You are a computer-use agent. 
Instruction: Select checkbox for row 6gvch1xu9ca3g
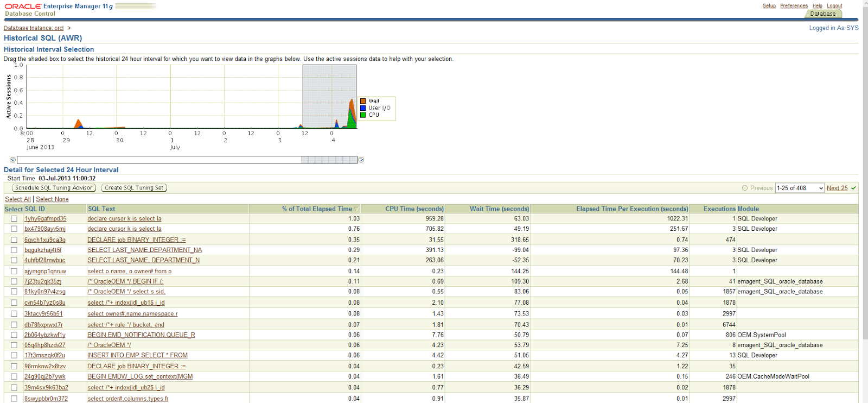tap(14, 240)
